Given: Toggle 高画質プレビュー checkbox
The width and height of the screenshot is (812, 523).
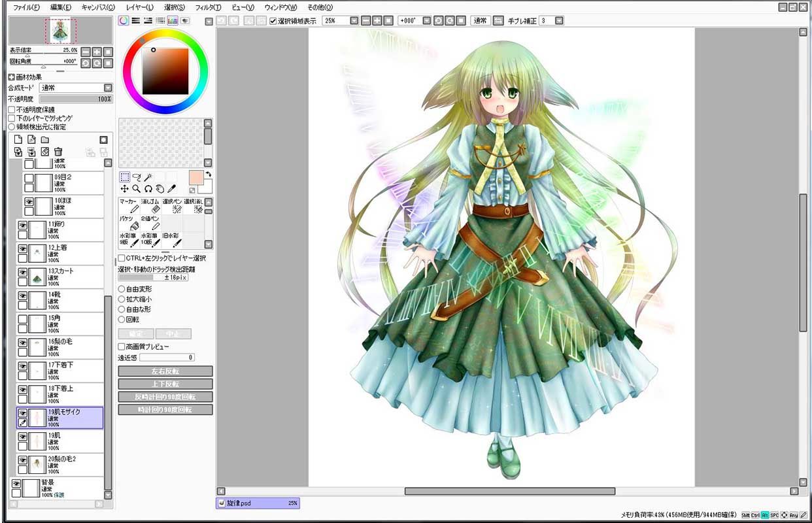Looking at the screenshot, I should pyautogui.click(x=122, y=346).
